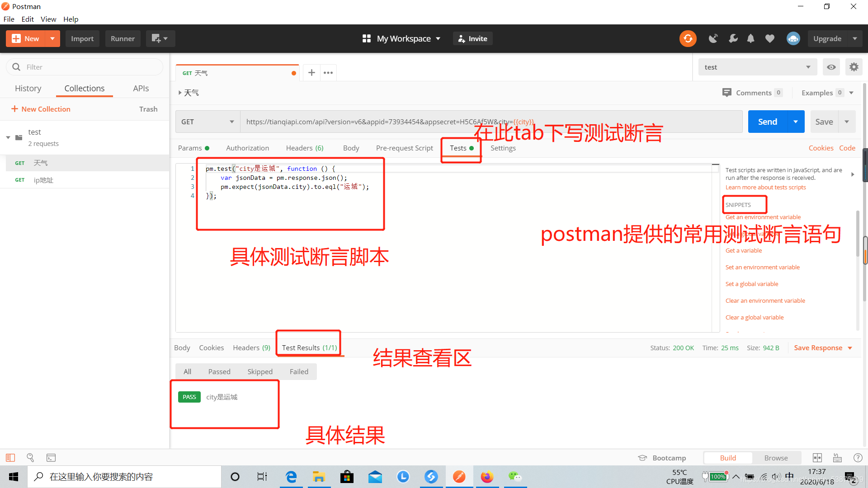Image resolution: width=868 pixels, height=488 pixels.
Task: Open the Headers (6) request tab
Action: (x=305, y=148)
